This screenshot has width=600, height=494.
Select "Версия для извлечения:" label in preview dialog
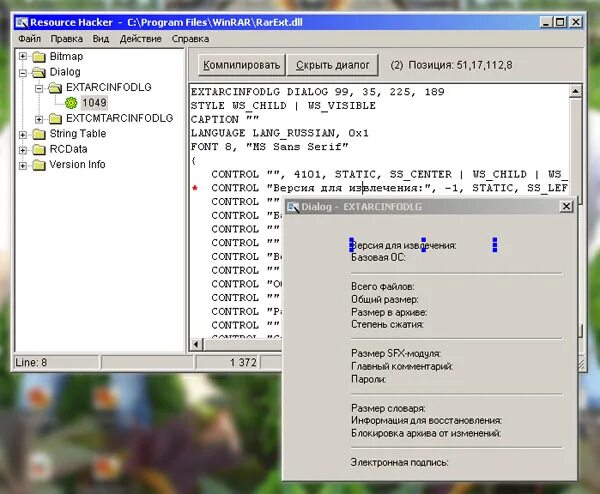(404, 245)
